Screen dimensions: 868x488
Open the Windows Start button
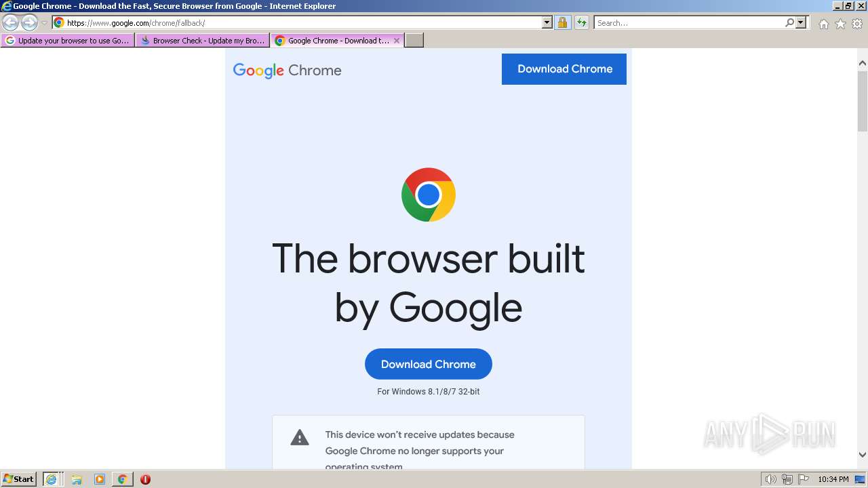(x=19, y=479)
